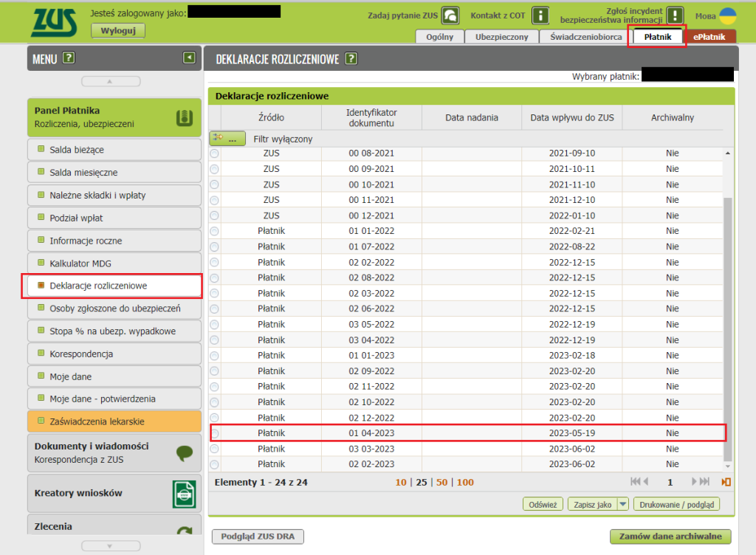Click the Podgląd ZUS DRA button
Viewport: 756px width, 555px height.
pos(257,537)
